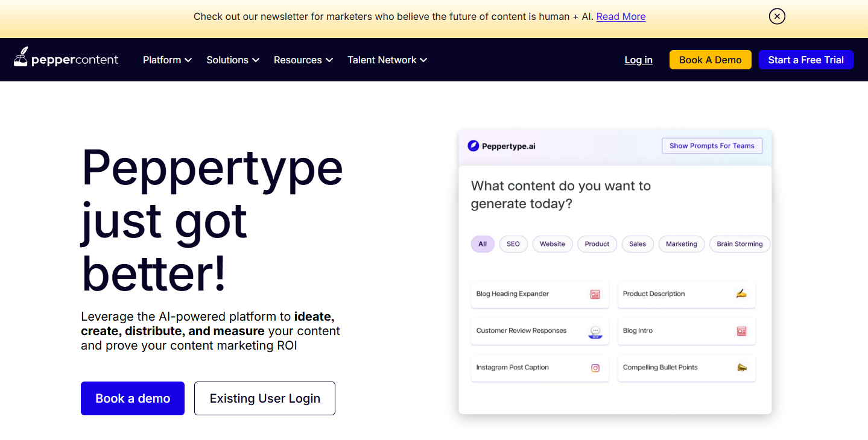Click the Existing User Login button

pos(264,398)
